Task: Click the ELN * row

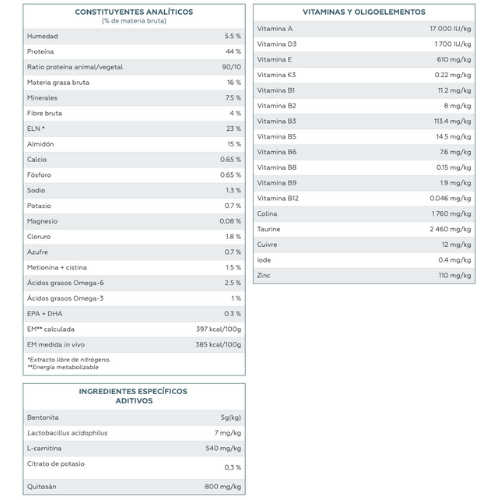Action: [x=134, y=129]
